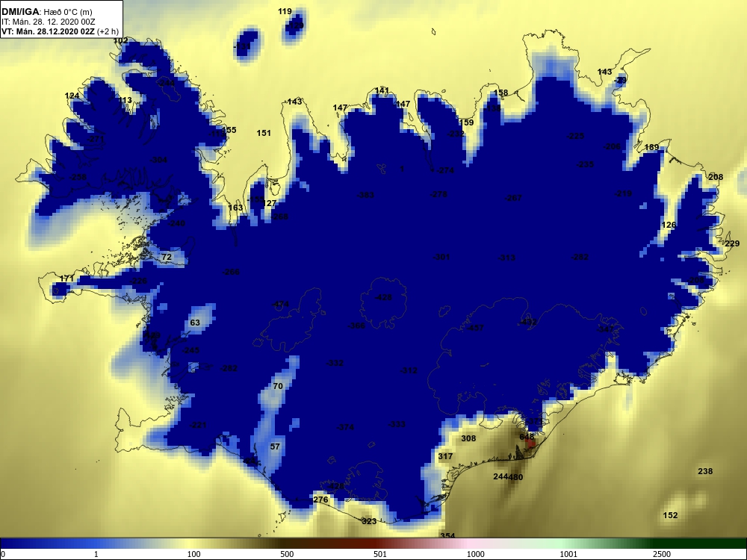Click the map value -374
Viewport: 747px width, 560px height.
point(345,428)
